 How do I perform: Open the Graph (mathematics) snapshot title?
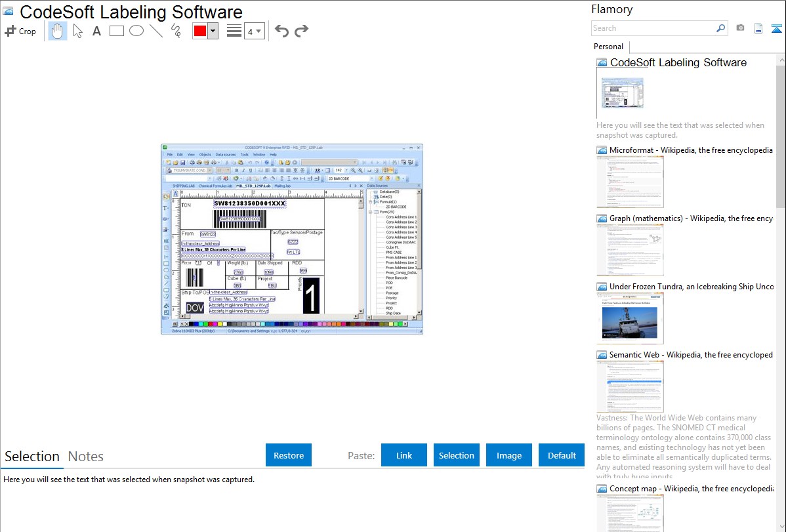pyautogui.click(x=691, y=218)
